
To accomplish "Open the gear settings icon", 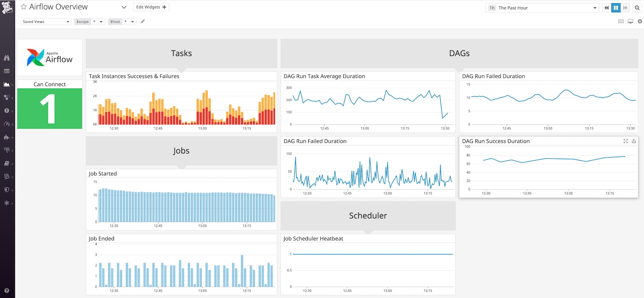I will pyautogui.click(x=640, y=21).
